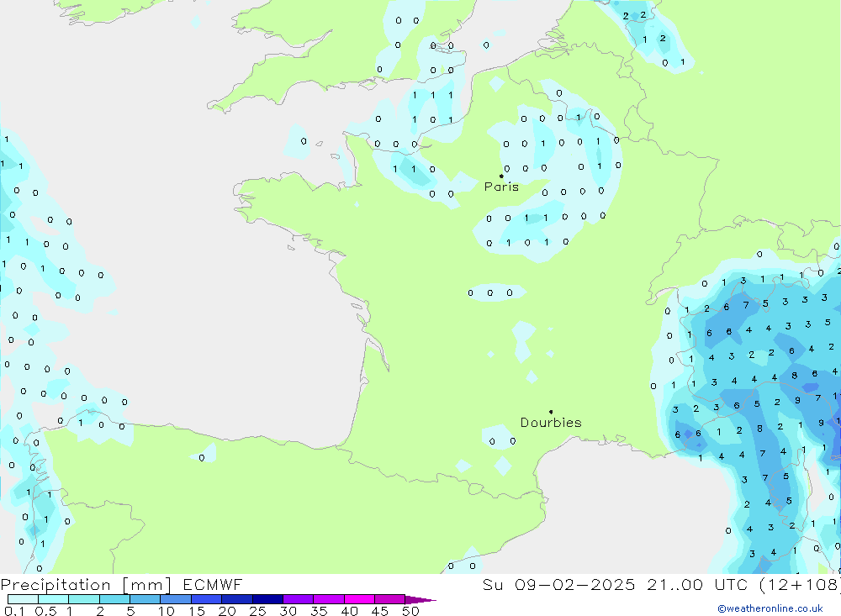Image resolution: width=841 pixels, height=616 pixels.
Task: Click the Paris city label
Action: [x=501, y=187]
